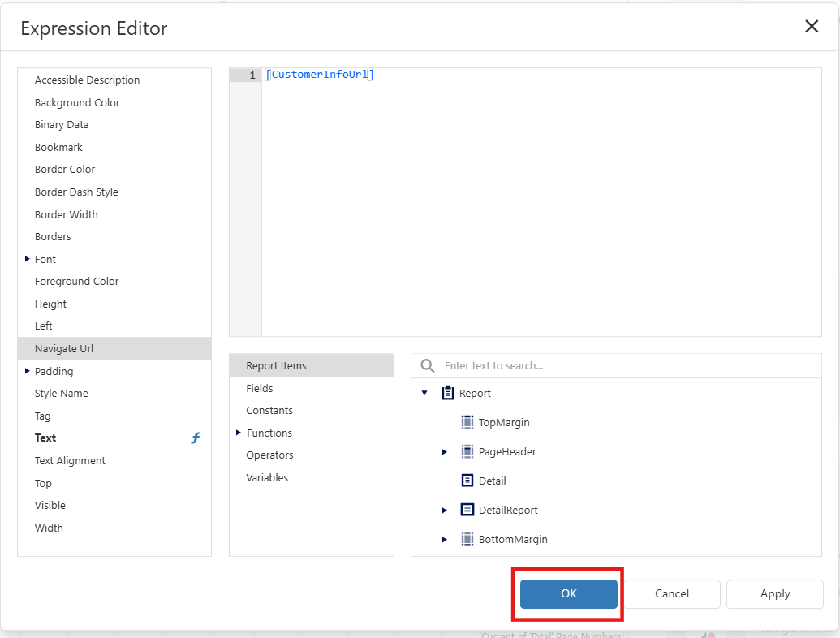Expand the Font property group
840x638 pixels.
tap(28, 259)
